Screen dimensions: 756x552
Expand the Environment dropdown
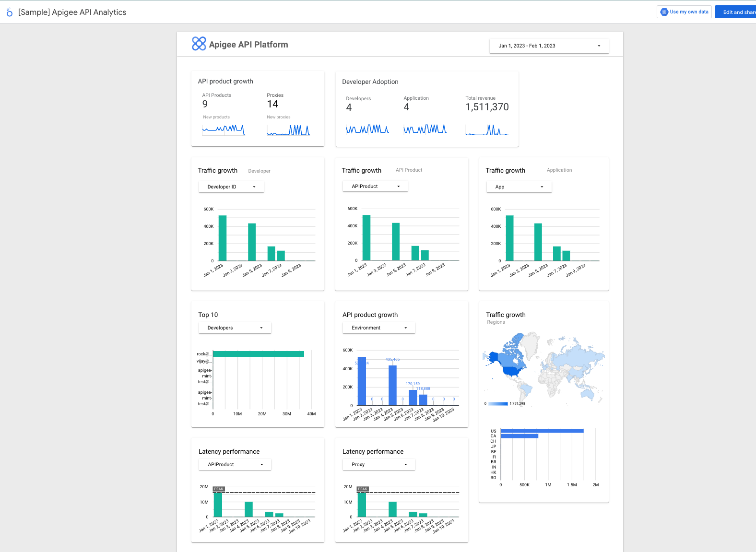point(379,328)
